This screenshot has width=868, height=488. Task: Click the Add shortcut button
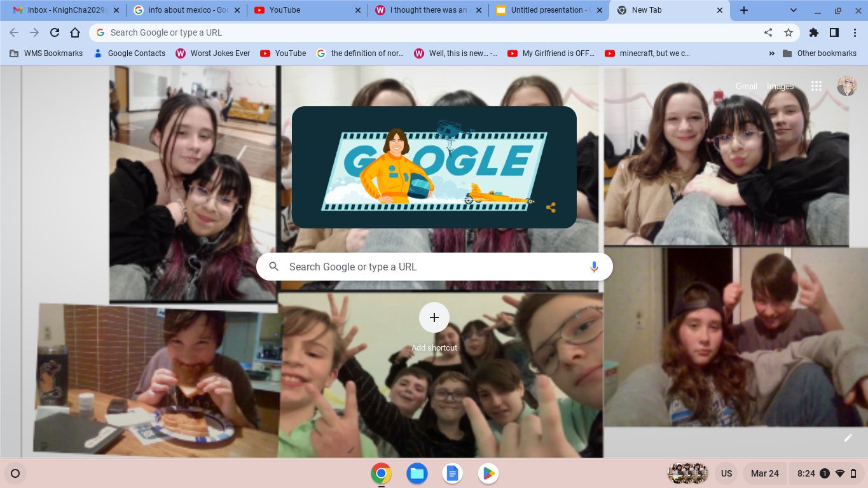tap(434, 317)
